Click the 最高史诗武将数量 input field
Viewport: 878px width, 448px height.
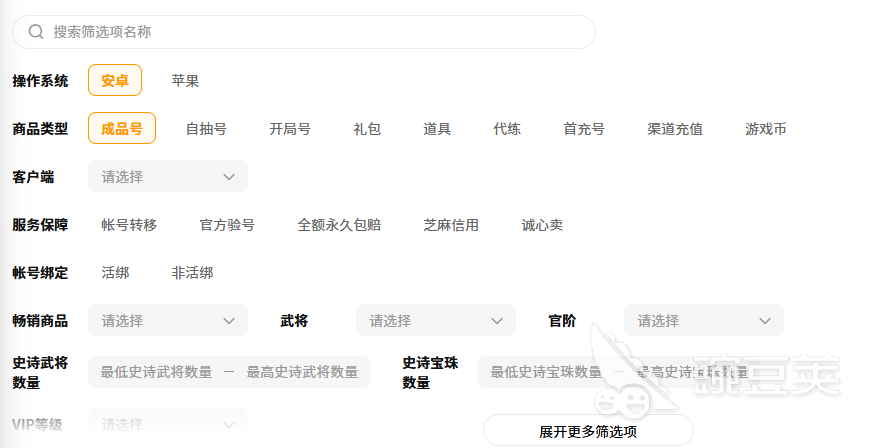coord(302,372)
